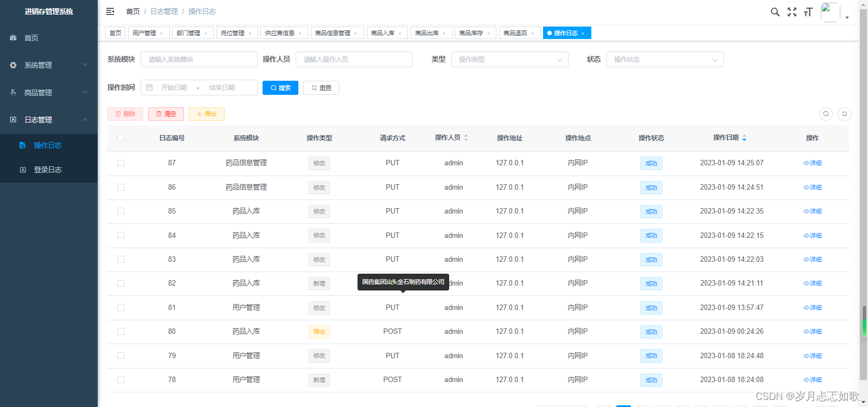Open the 开始日期 date range picker

[174, 88]
